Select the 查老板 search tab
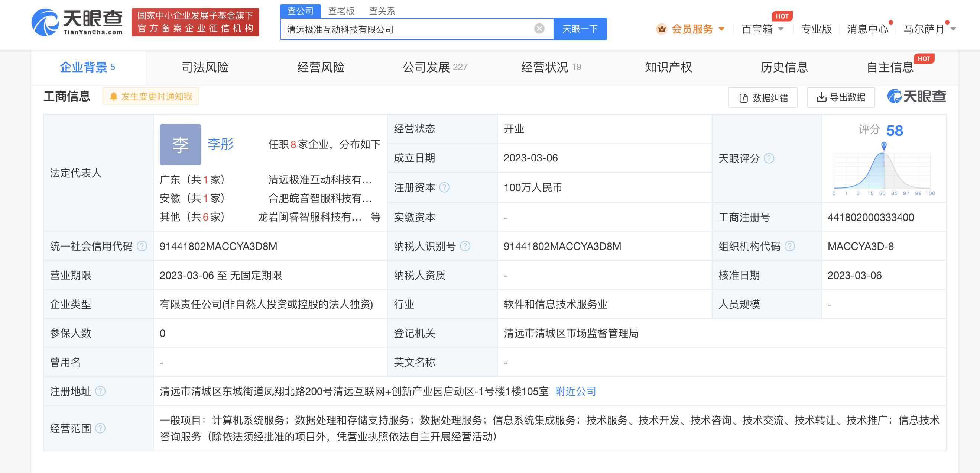The height and width of the screenshot is (473, 980). click(x=341, y=11)
